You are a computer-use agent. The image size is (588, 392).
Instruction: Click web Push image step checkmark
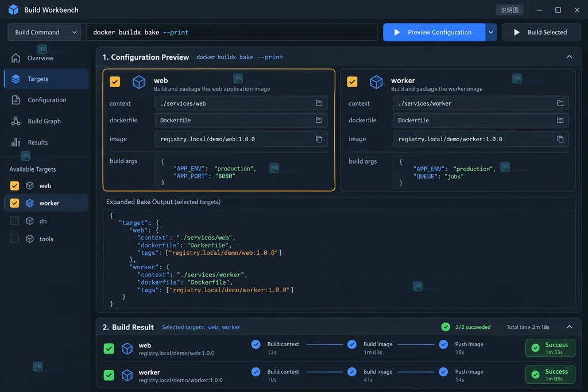[443, 344]
